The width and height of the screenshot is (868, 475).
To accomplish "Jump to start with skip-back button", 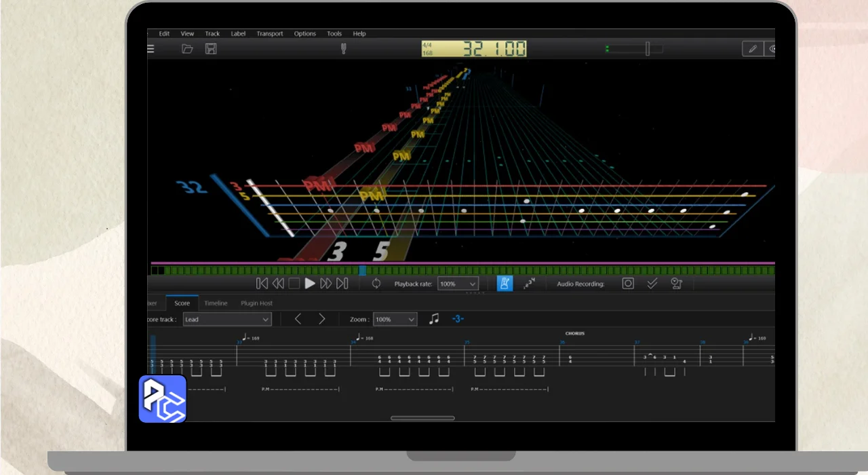I will click(262, 284).
